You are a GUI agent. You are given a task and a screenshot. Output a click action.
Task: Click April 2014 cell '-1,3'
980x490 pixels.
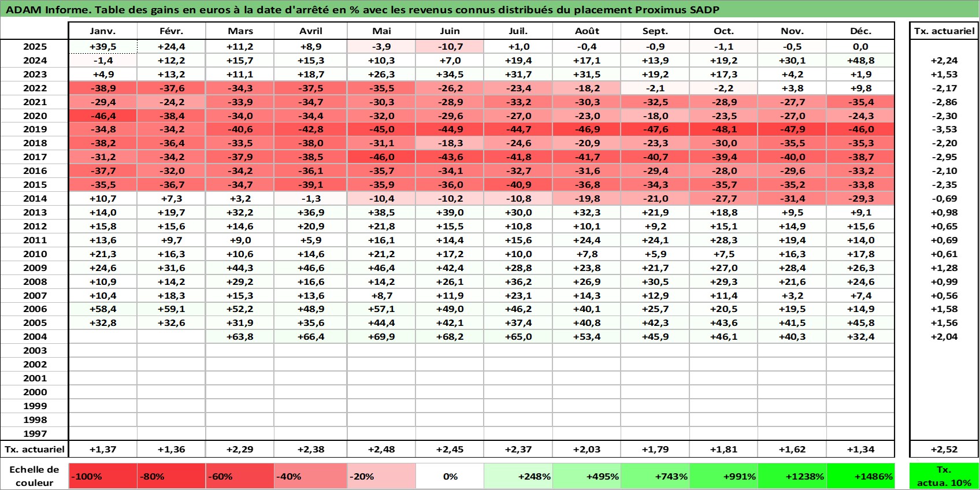(311, 199)
